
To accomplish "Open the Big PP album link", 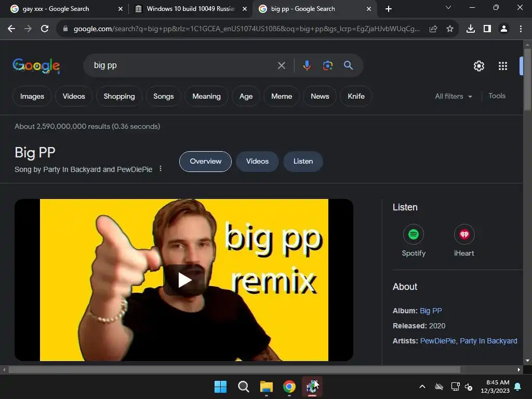I will click(431, 311).
